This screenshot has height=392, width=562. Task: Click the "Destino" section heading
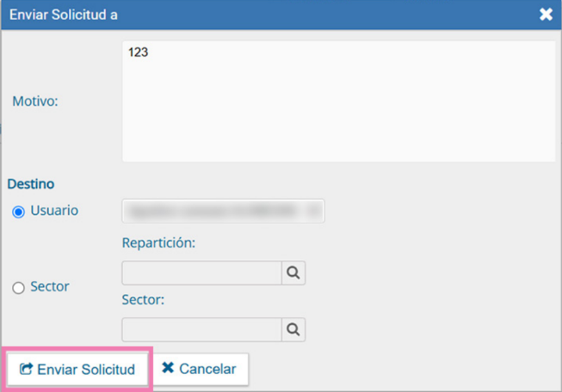(31, 183)
